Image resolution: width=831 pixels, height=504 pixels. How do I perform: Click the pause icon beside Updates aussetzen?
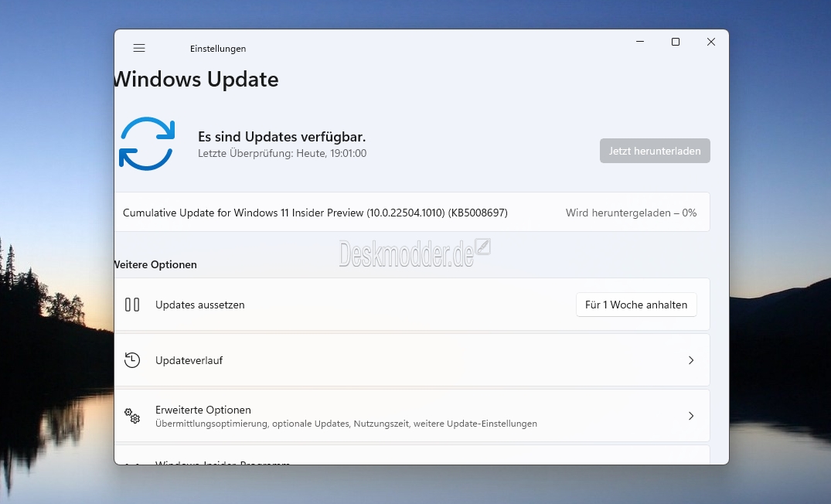132,305
